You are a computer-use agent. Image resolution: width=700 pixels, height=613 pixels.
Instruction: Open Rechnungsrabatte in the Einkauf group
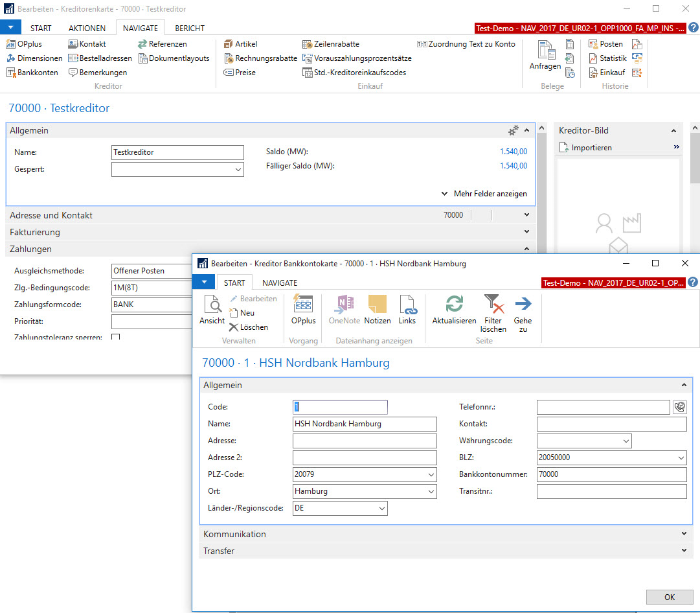pyautogui.click(x=260, y=58)
